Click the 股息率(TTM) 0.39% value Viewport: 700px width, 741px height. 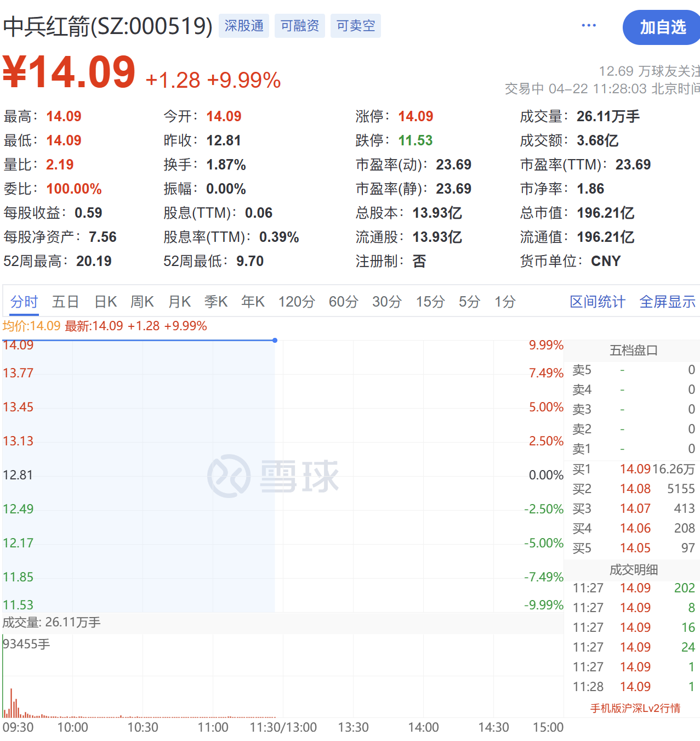coord(279,237)
